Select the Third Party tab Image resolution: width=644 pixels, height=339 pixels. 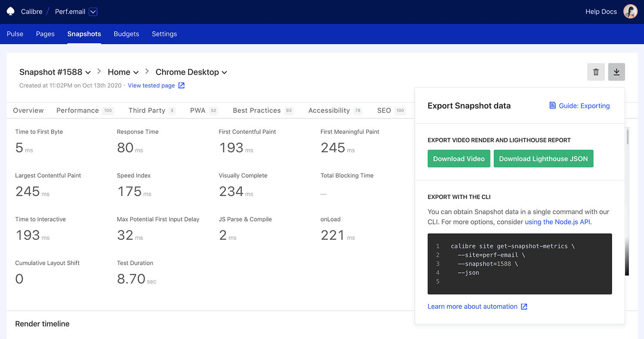[x=146, y=110]
